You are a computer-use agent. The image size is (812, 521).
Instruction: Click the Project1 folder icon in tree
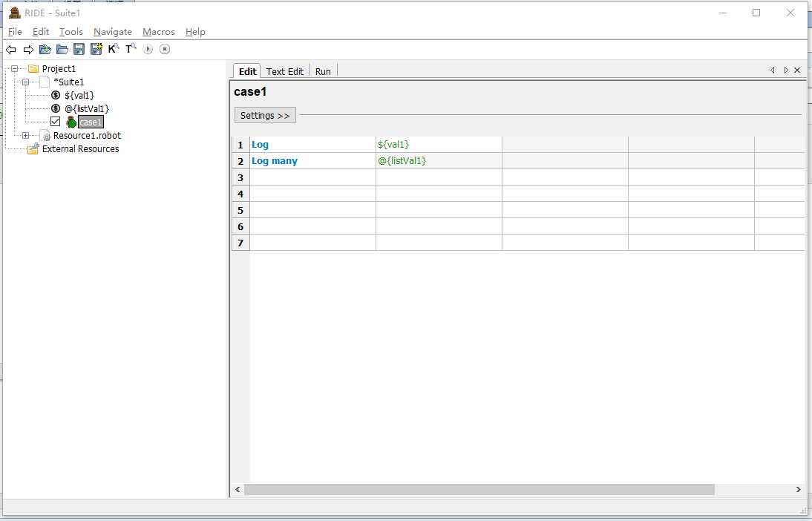33,69
